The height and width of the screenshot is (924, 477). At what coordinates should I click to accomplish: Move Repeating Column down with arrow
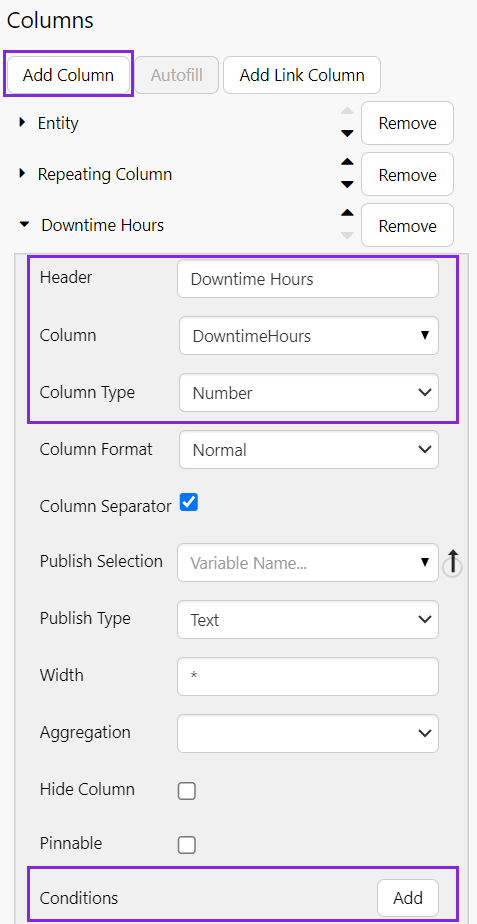coord(347,184)
